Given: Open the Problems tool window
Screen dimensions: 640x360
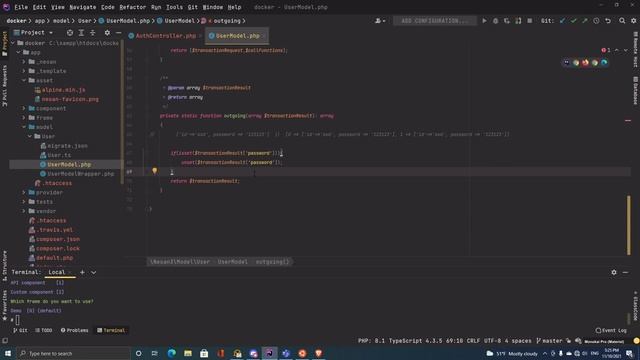Looking at the screenshot, I should pyautogui.click(x=74, y=330).
